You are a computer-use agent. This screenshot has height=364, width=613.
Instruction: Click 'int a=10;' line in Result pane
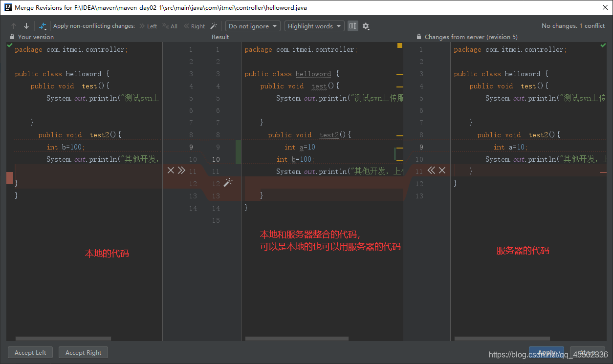(x=301, y=147)
